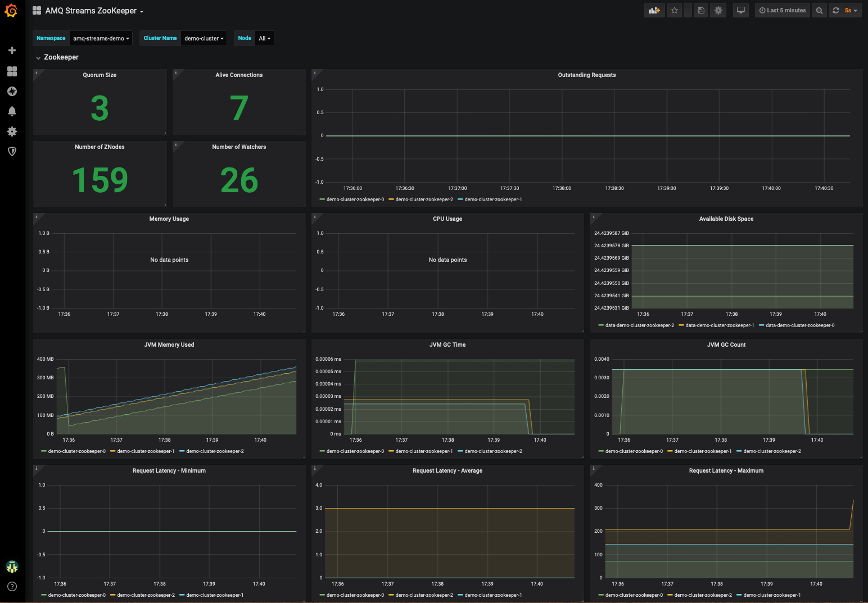
Task: Click the yellow swatch for zookeeper-1 in JVM GC Time
Action: click(x=391, y=451)
